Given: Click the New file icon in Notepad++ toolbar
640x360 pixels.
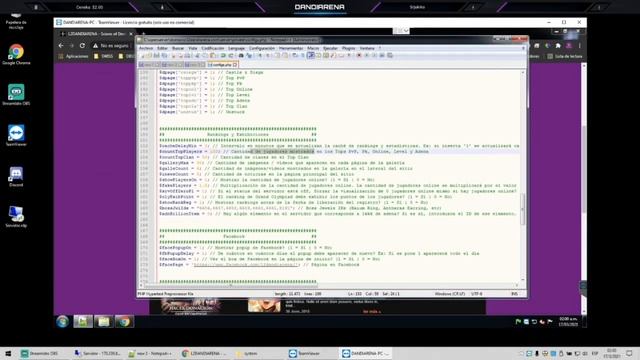Looking at the screenshot, I should click(x=143, y=56).
